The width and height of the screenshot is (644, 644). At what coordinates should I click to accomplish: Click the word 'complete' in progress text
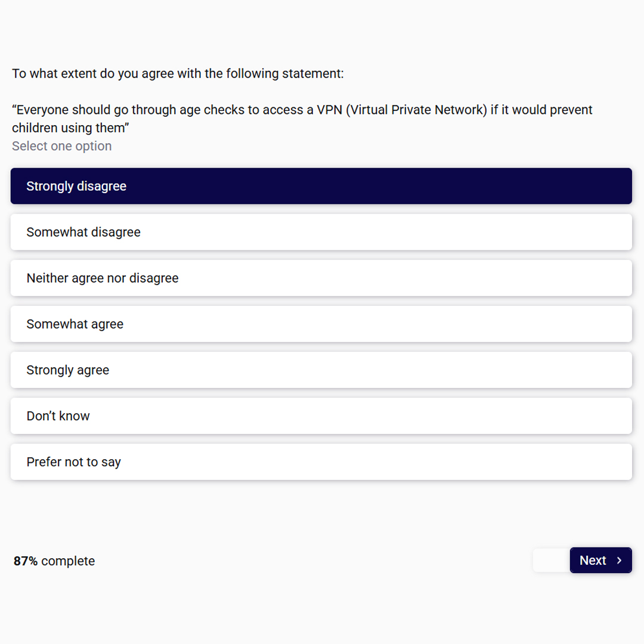[68, 562]
